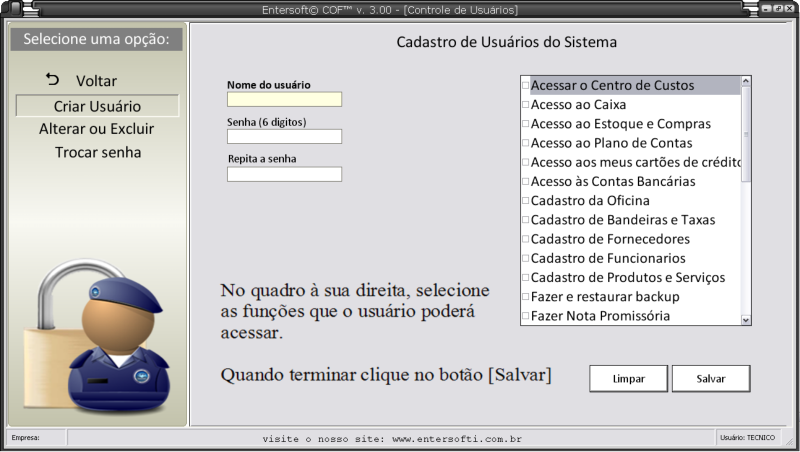The height and width of the screenshot is (452, 800).
Task: Go back using the Voltar arrow icon
Action: (x=53, y=79)
